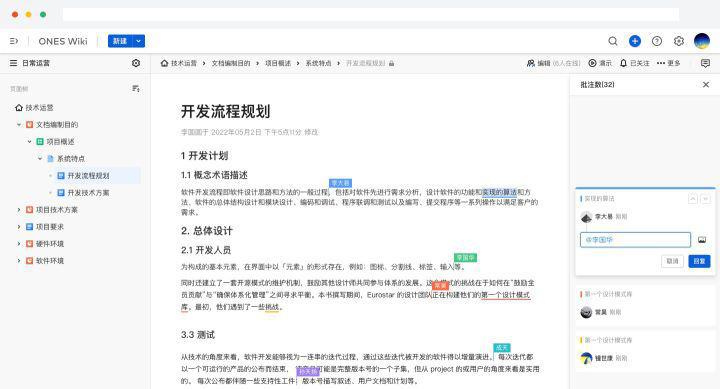Open search with the magnifier icon
This screenshot has height=389, width=720.
point(613,41)
